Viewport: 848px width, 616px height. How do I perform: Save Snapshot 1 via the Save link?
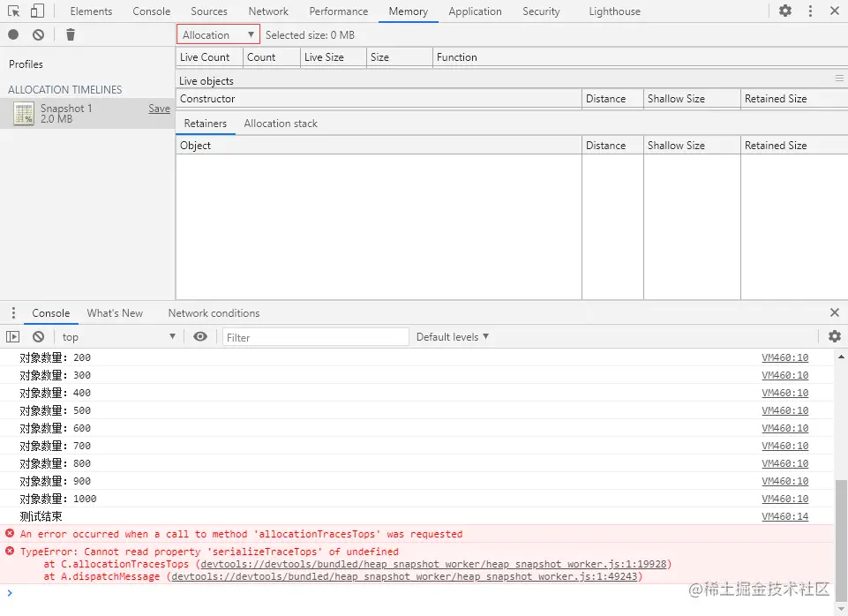[159, 109]
